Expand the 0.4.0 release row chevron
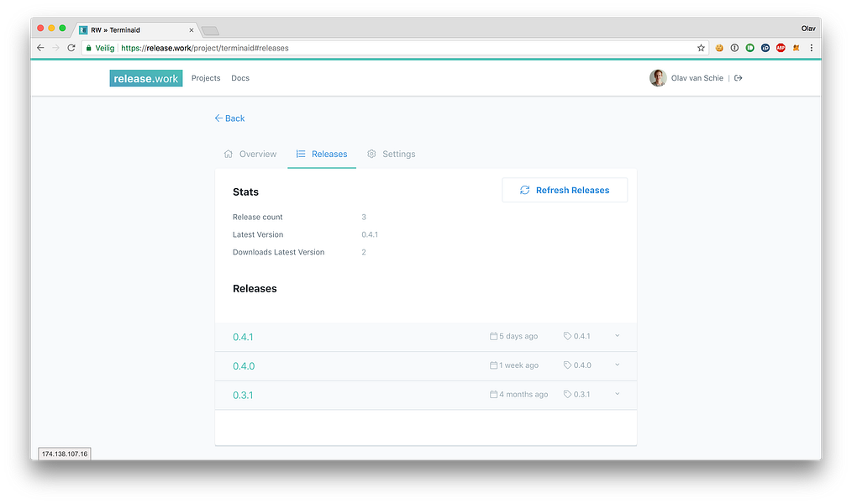852x504 pixels. (618, 365)
